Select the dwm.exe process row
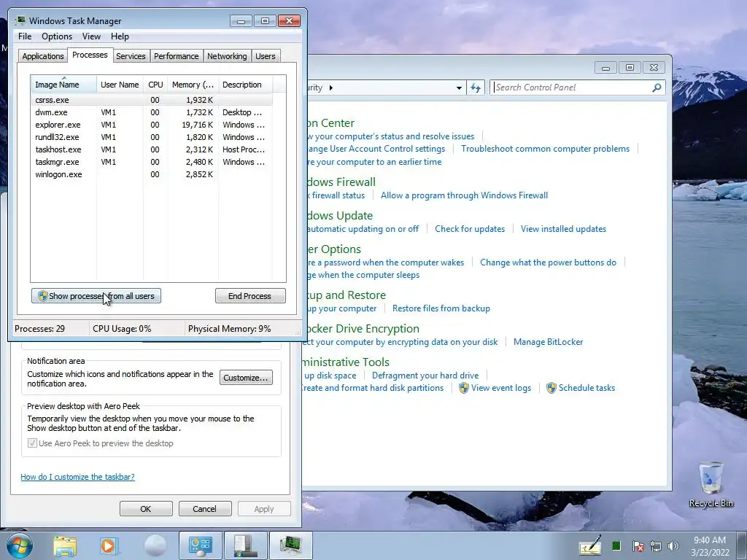This screenshot has width=747, height=560. point(152,112)
